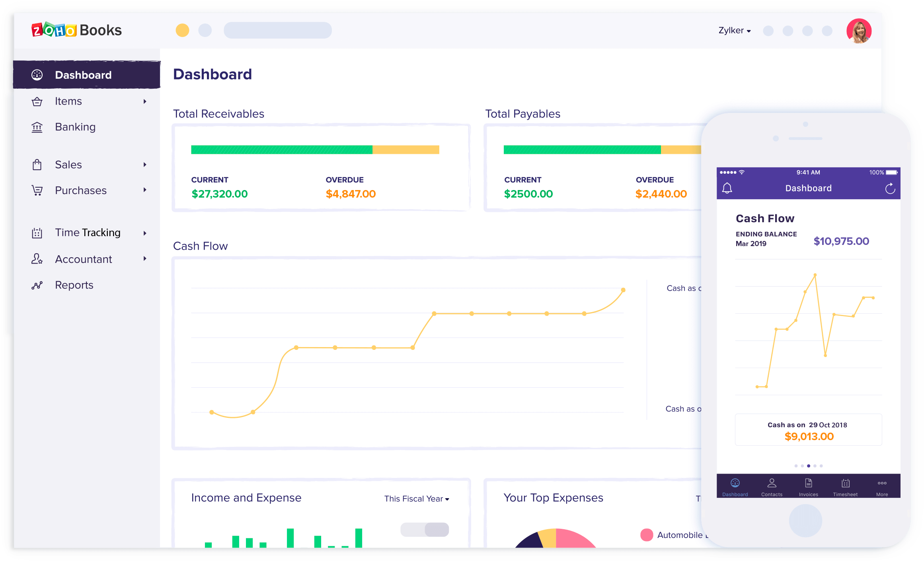Click the overdue receivables amount $4,847.00
Image resolution: width=924 pixels, height=561 pixels.
point(351,194)
